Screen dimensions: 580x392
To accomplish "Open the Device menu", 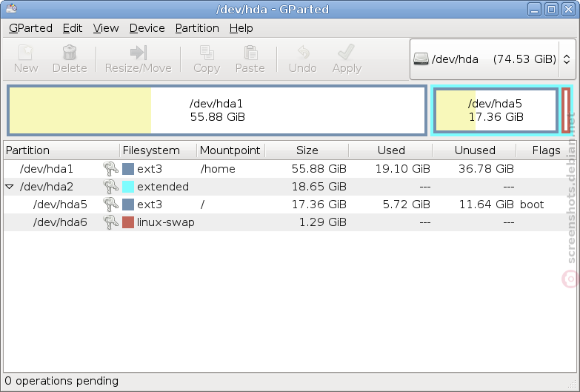I will click(x=147, y=28).
